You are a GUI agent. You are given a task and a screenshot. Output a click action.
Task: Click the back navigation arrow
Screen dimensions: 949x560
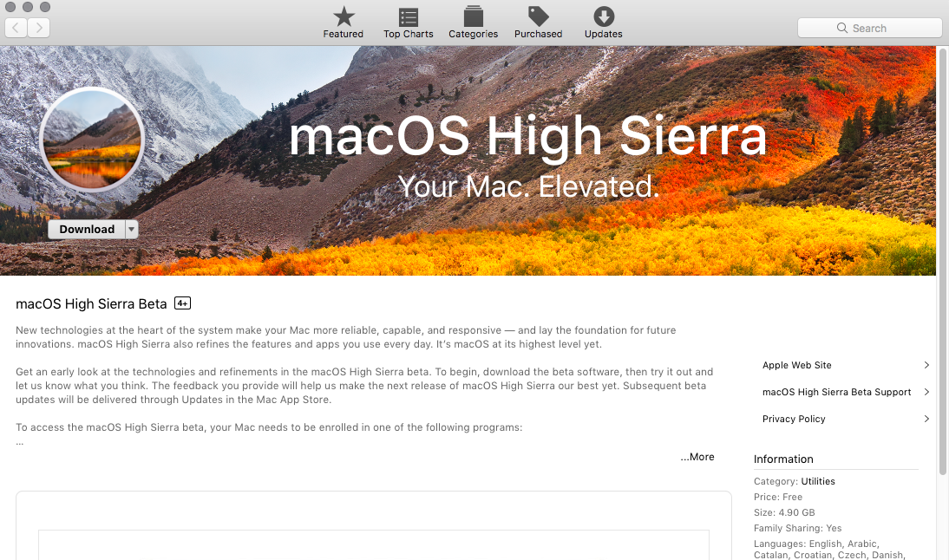tap(16, 28)
